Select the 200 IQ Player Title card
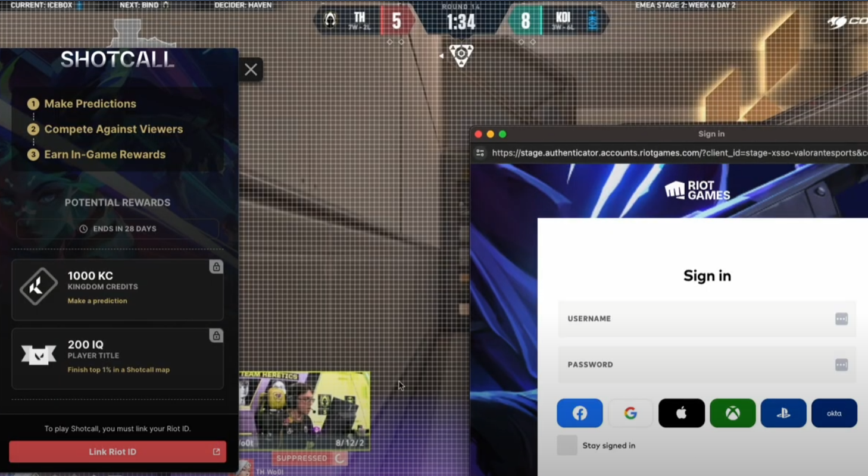This screenshot has width=868, height=476. pyautogui.click(x=117, y=359)
